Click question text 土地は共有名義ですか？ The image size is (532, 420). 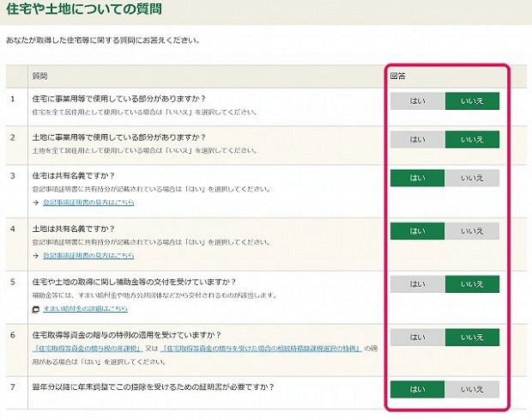point(74,228)
